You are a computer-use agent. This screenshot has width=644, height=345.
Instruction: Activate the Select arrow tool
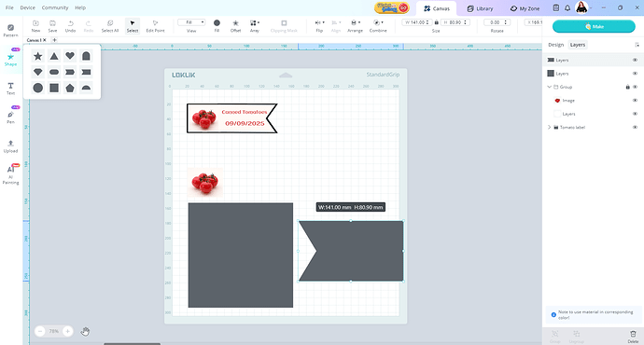133,26
